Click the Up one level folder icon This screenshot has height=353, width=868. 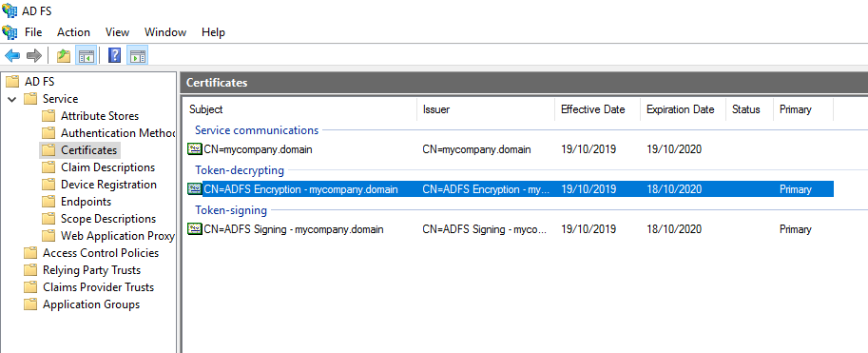coord(64,55)
